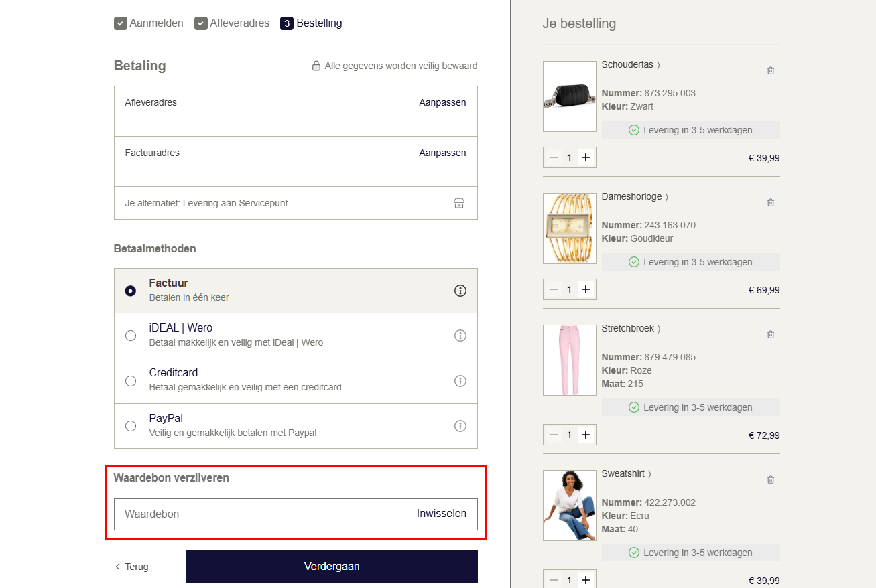Click trash icon for the Stretchbroek
The image size is (876, 588).
pyautogui.click(x=770, y=334)
